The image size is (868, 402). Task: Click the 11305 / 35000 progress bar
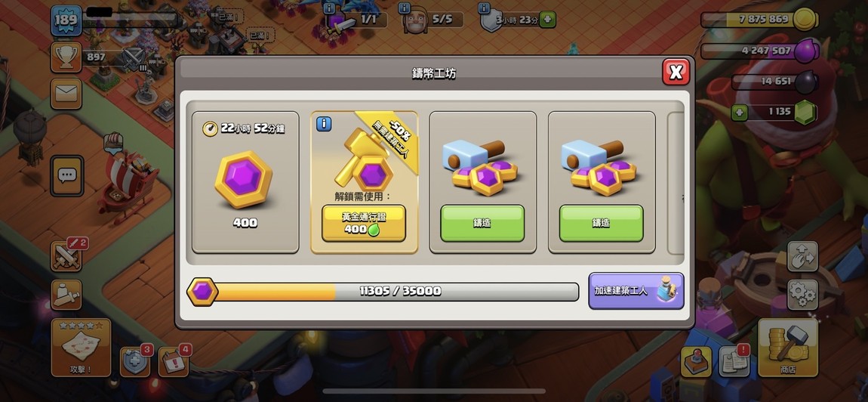pos(383,292)
